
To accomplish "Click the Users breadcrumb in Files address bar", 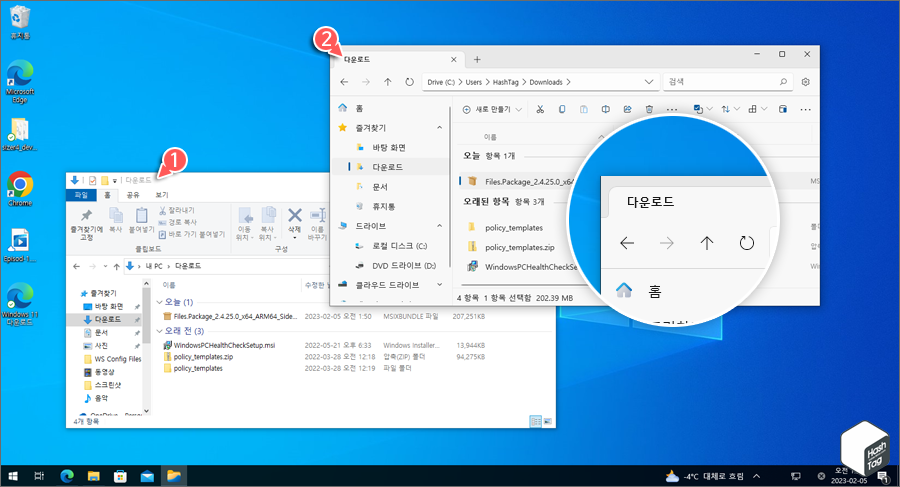I will pos(474,82).
